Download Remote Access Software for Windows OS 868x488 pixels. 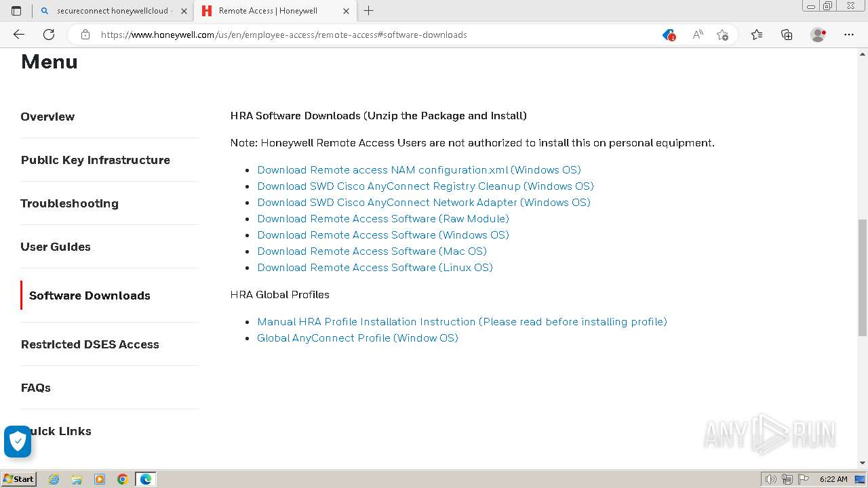383,235
